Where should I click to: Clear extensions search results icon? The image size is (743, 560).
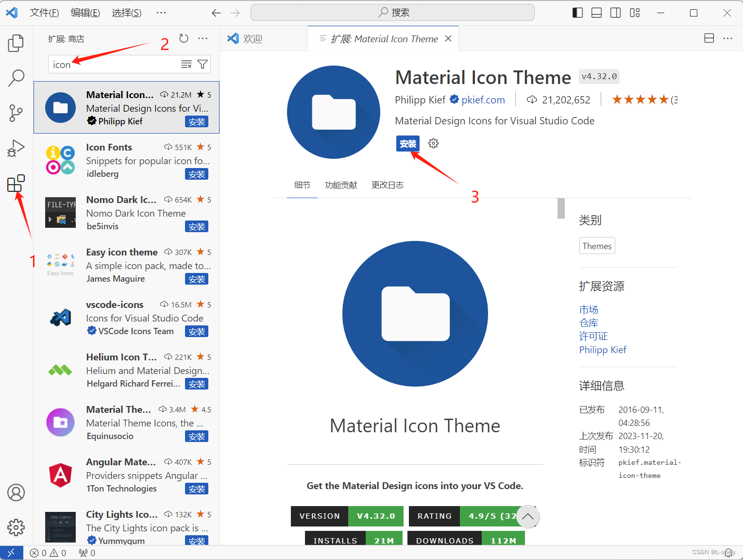click(x=186, y=64)
